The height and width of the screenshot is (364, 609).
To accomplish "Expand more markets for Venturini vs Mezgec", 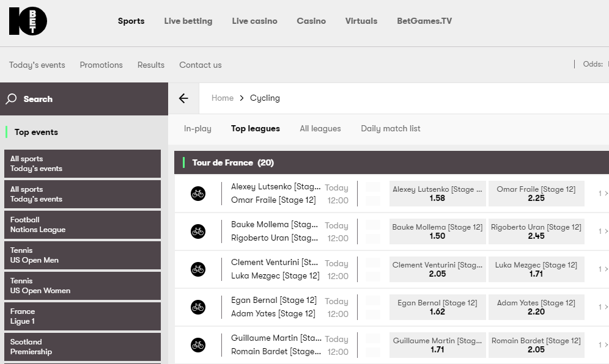I will pyautogui.click(x=603, y=269).
